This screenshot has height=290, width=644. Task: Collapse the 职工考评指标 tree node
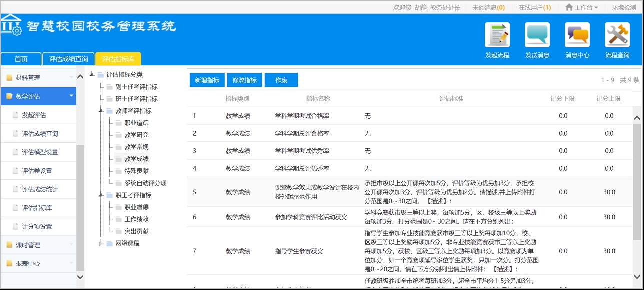point(101,195)
